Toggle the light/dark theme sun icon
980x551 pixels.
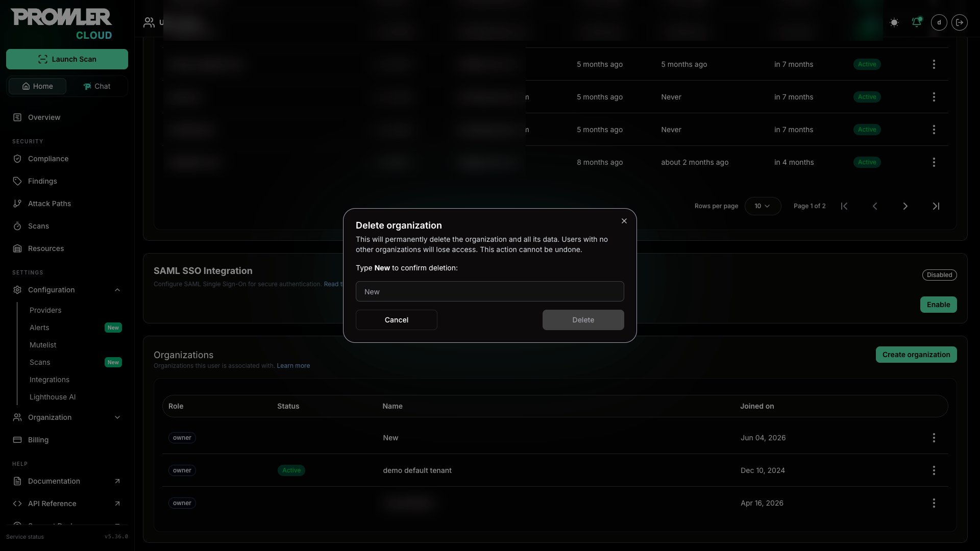click(x=894, y=22)
